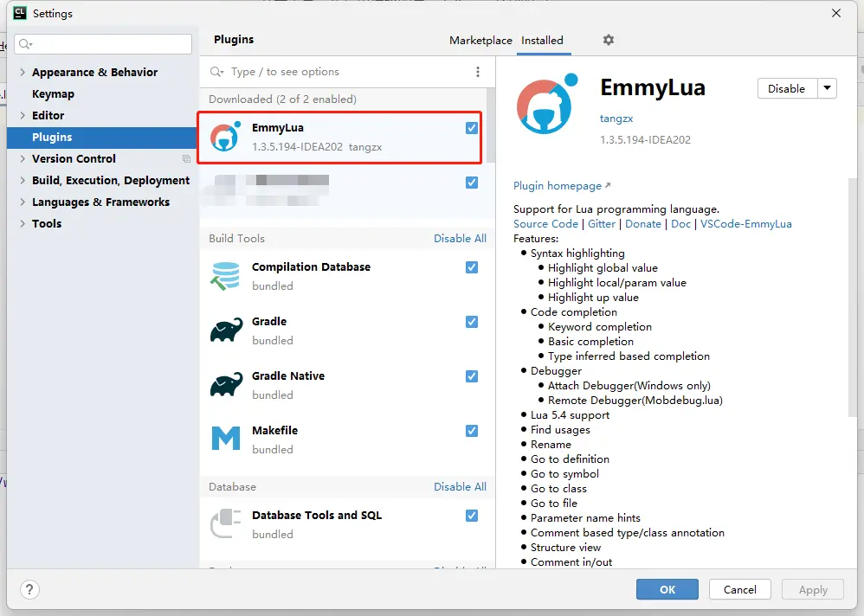
Task: Click the Downloaded (2 of 2 enabled) header
Action: tap(282, 99)
